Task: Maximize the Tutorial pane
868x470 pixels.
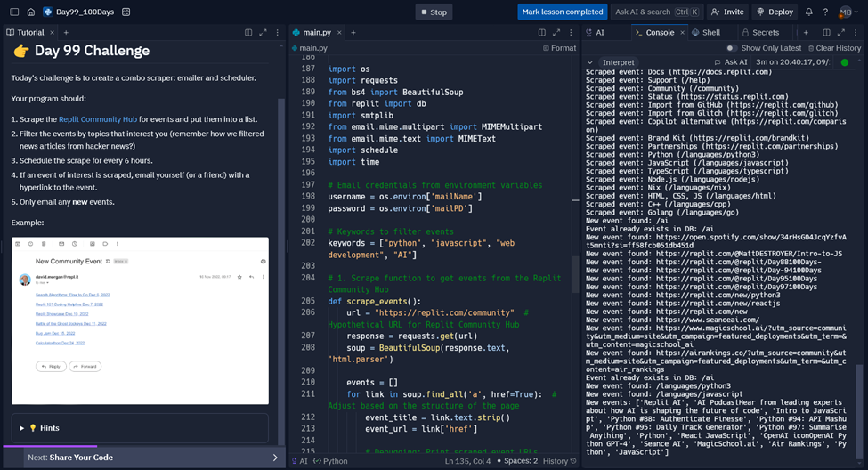Action: click(x=263, y=33)
